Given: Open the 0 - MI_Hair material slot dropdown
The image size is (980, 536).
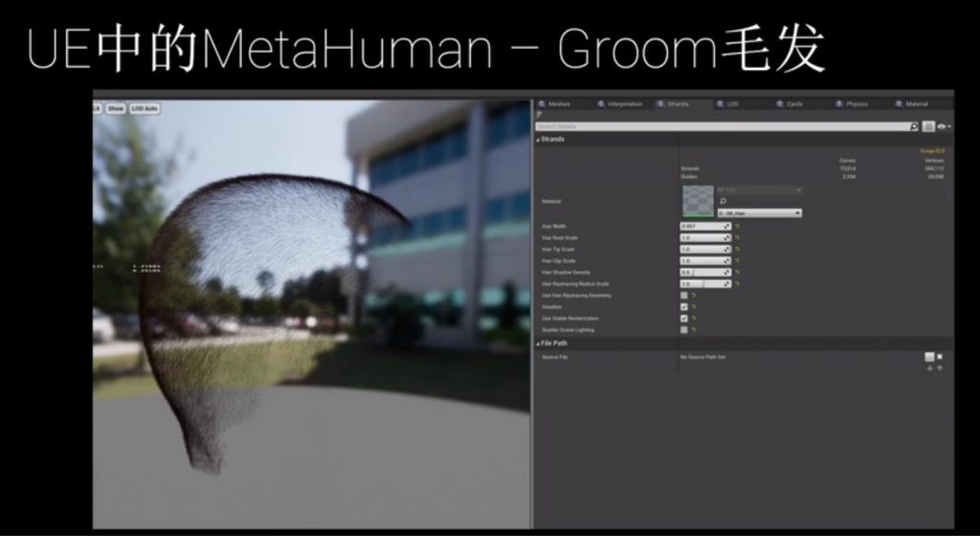Looking at the screenshot, I should pos(759,213).
